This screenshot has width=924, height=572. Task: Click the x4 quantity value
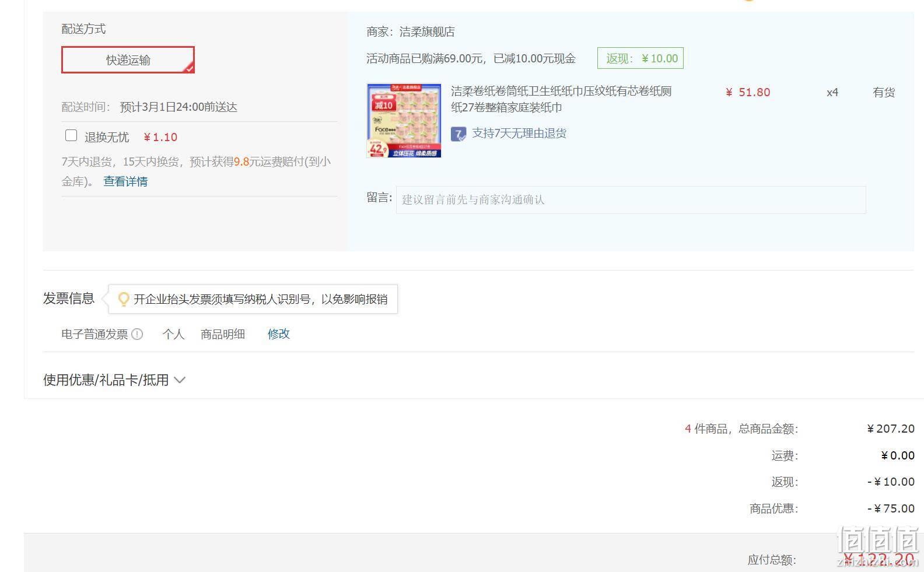832,92
